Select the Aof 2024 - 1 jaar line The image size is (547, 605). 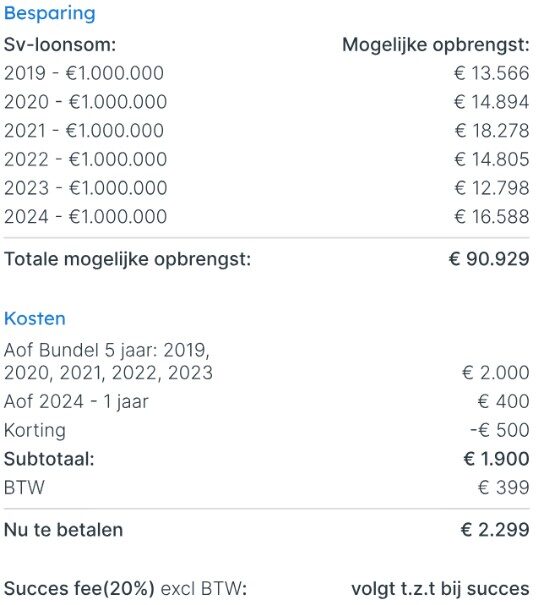click(x=267, y=401)
